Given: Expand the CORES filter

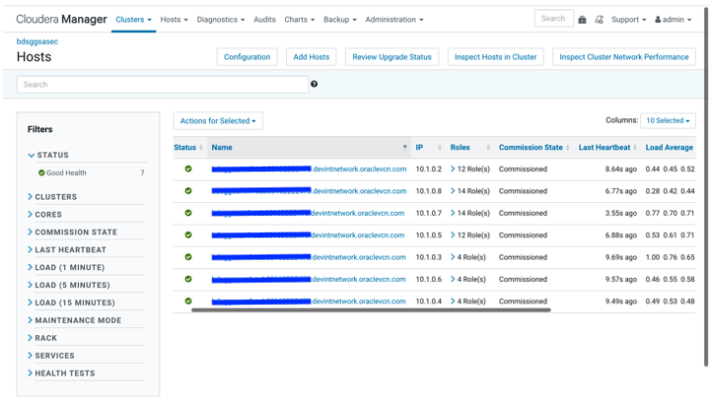Looking at the screenshot, I should click(x=44, y=214).
